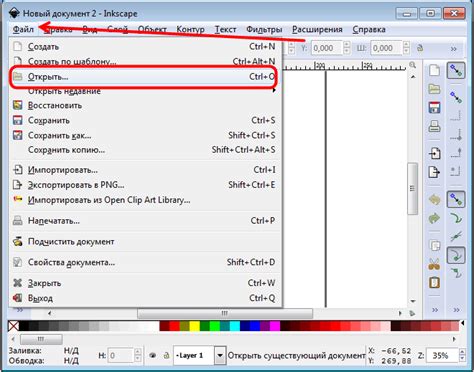Click the zoom Z stepper arrows
Viewport: 474px width, 372px height.
tap(462, 355)
